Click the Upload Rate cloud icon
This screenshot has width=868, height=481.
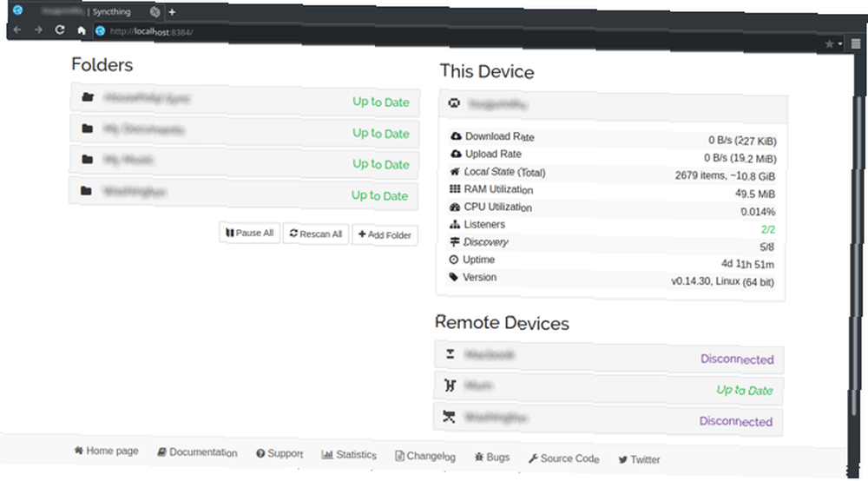click(456, 154)
